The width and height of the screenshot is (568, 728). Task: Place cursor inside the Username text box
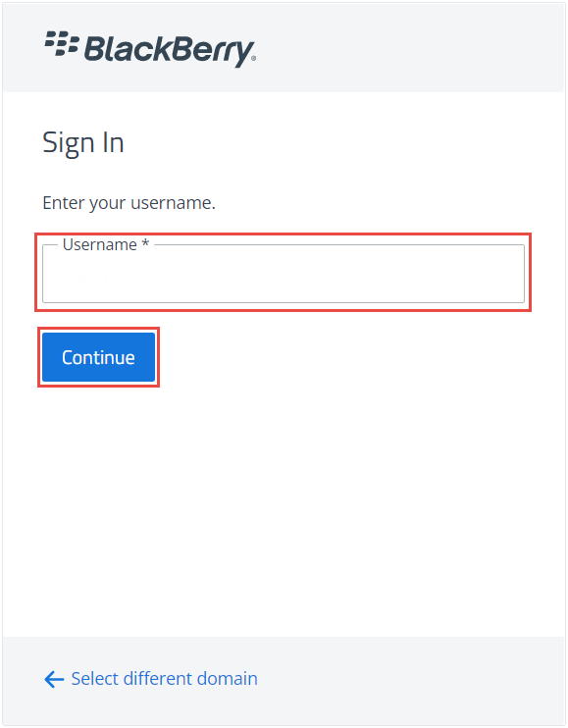(x=284, y=274)
